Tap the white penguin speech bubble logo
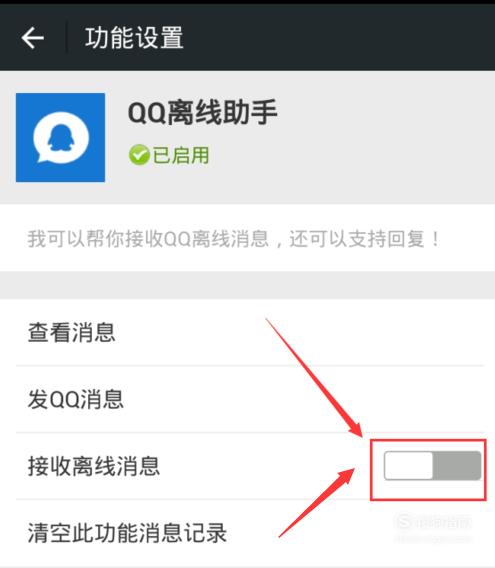The image size is (495, 568). (x=61, y=137)
